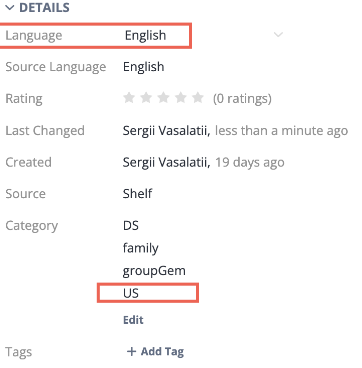
Task: Select the DS category
Action: tap(131, 226)
